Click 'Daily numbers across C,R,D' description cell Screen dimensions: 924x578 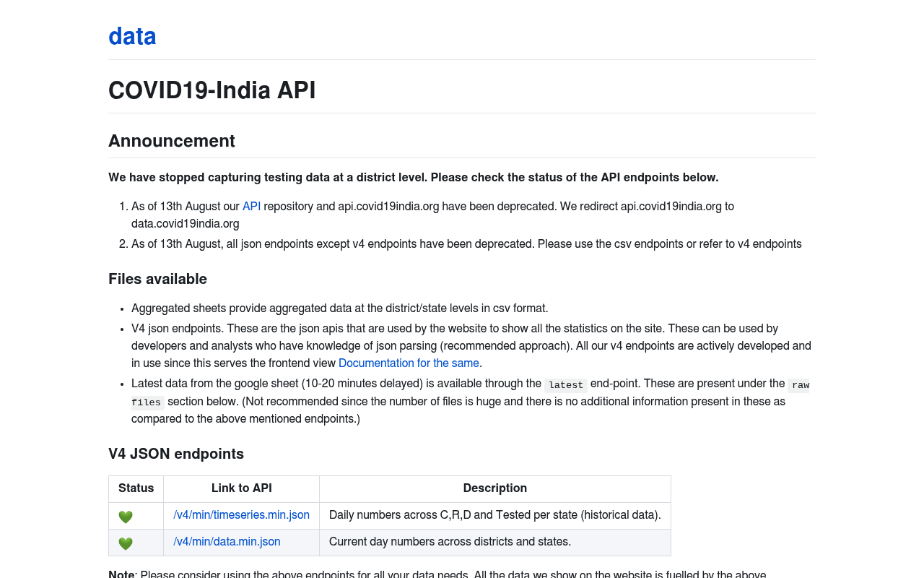[495, 515]
